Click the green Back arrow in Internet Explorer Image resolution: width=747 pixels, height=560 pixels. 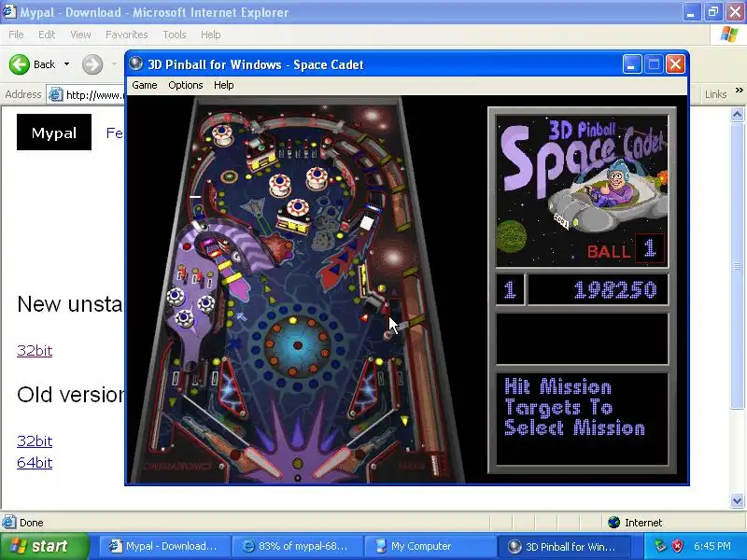coord(19,64)
